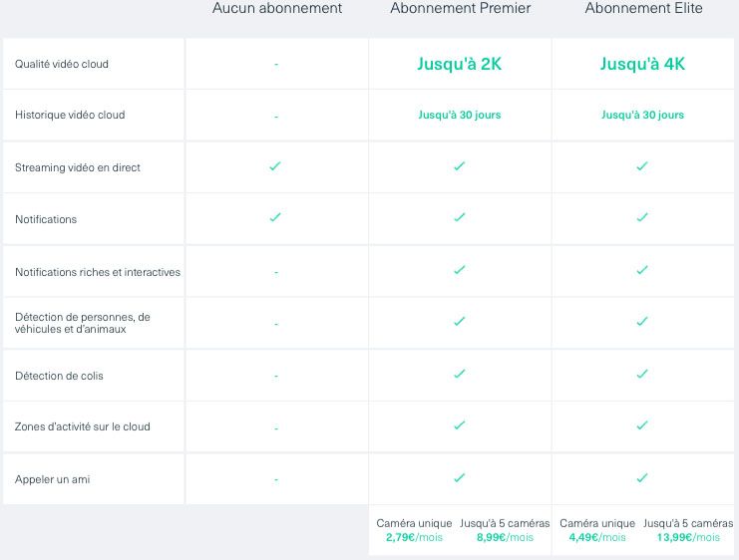Click the Appeler un ami checkmark under Elite
Screen dimensions: 739x560
tap(642, 478)
